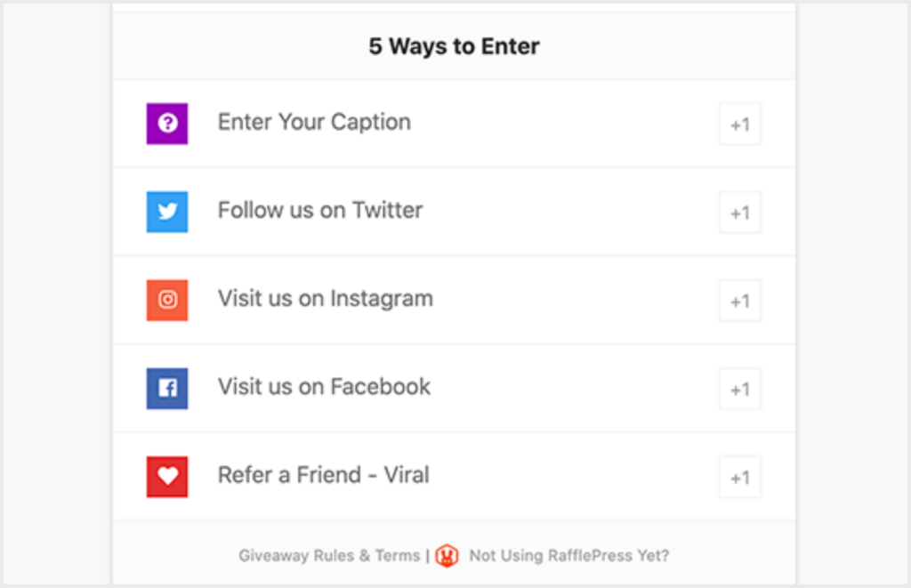Click +1 on the Refer a Friend row
911x588 pixels.
point(739,477)
